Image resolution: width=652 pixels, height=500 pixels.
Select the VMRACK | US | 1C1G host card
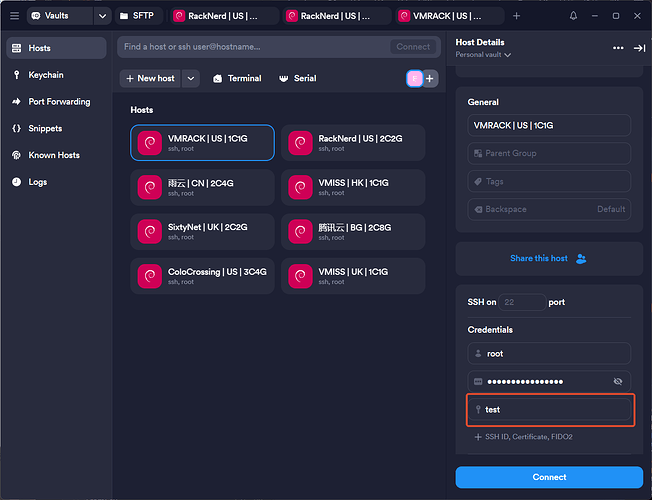click(x=203, y=143)
